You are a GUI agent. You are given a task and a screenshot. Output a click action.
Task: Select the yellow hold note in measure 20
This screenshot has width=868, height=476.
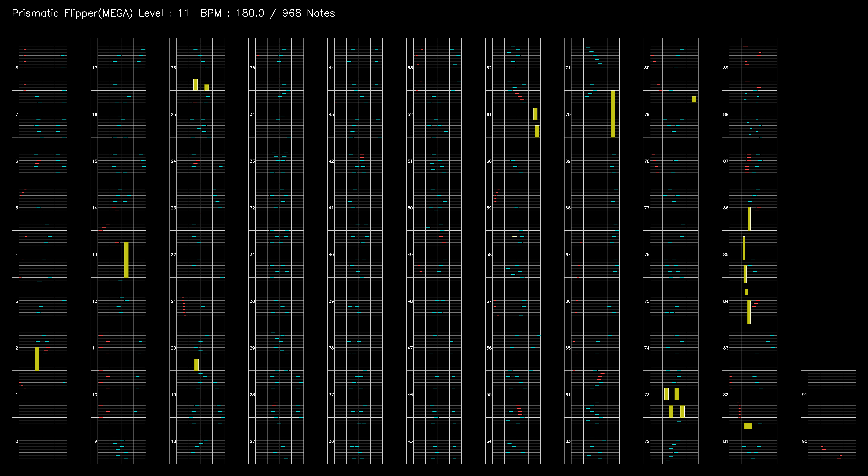[196, 365]
